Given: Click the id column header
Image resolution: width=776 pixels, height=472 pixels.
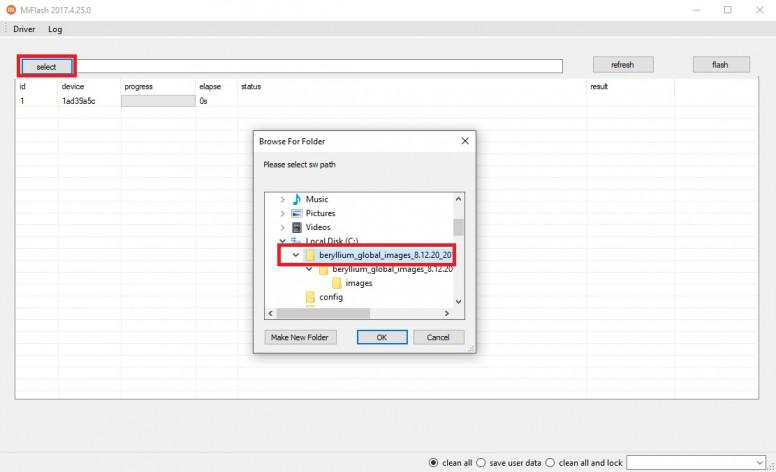Looking at the screenshot, I should point(22,86).
